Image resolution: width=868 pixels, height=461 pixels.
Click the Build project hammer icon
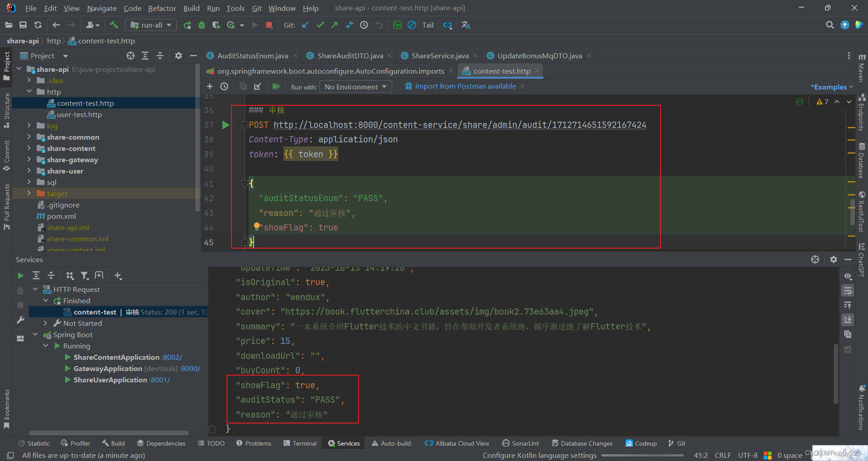pos(114,25)
